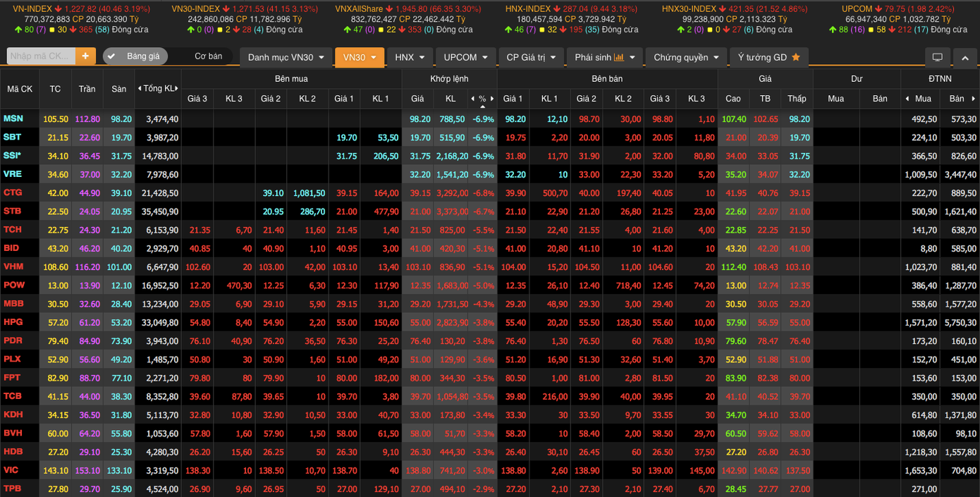The height and width of the screenshot is (497, 980).
Task: Expand the Danh mục VN30 dropdown
Action: pyautogui.click(x=286, y=57)
